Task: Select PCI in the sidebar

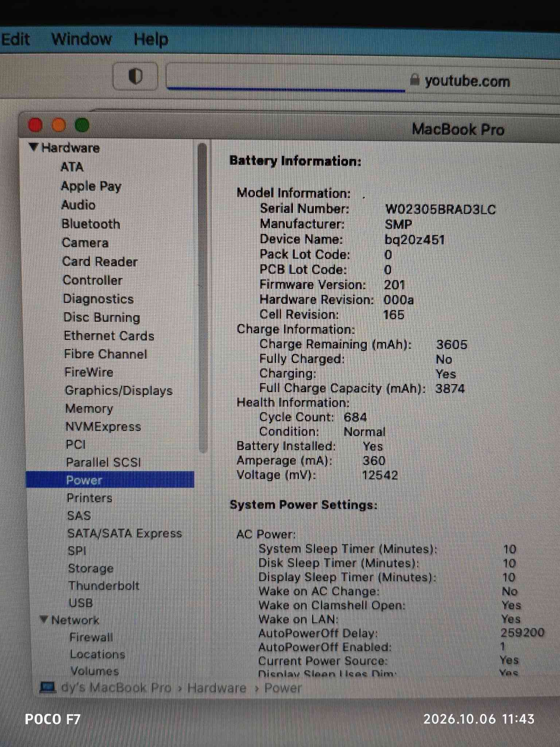Action: [76, 445]
